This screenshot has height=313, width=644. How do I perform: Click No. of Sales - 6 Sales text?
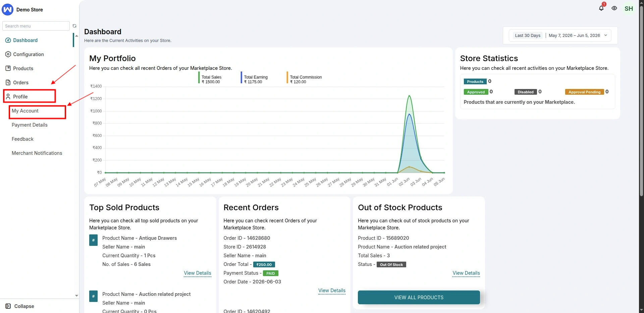tap(126, 264)
